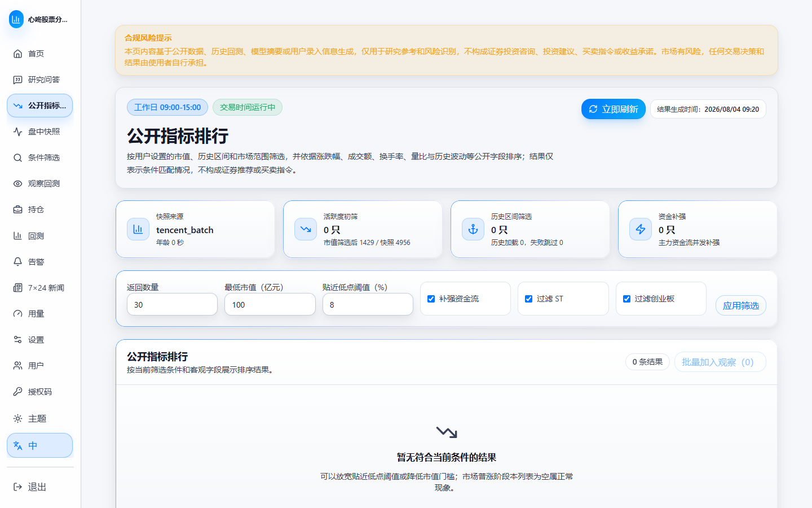Click 历史区间筛选 anchor card icon
This screenshot has width=812, height=508.
pyautogui.click(x=473, y=229)
